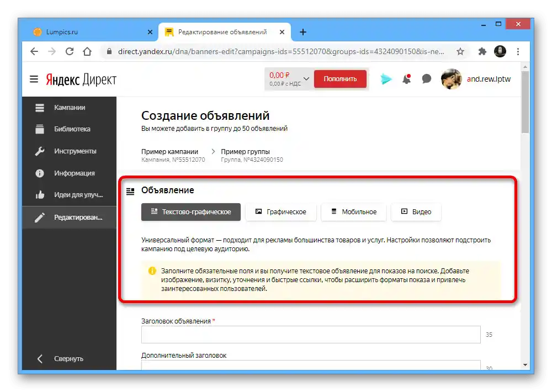Open the chat bubble icon in header
Screen dimensions: 552x392
[x=426, y=79]
